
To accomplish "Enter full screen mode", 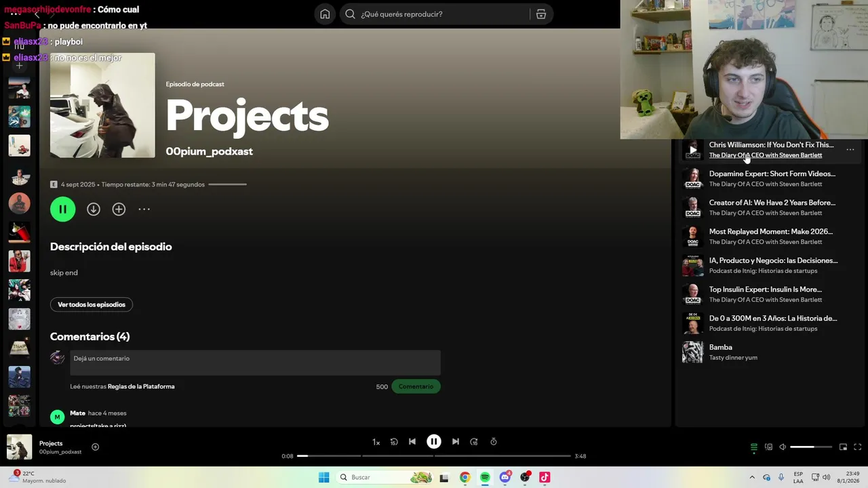I will 857,447.
